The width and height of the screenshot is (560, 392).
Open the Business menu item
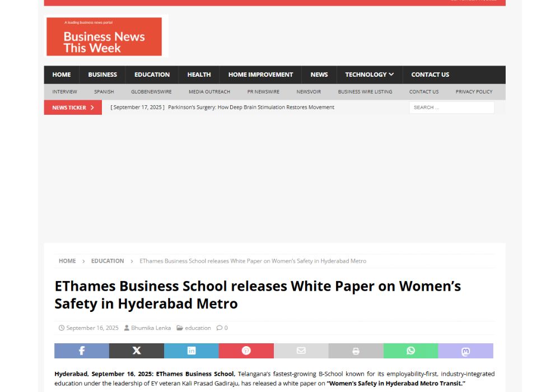pyautogui.click(x=102, y=74)
